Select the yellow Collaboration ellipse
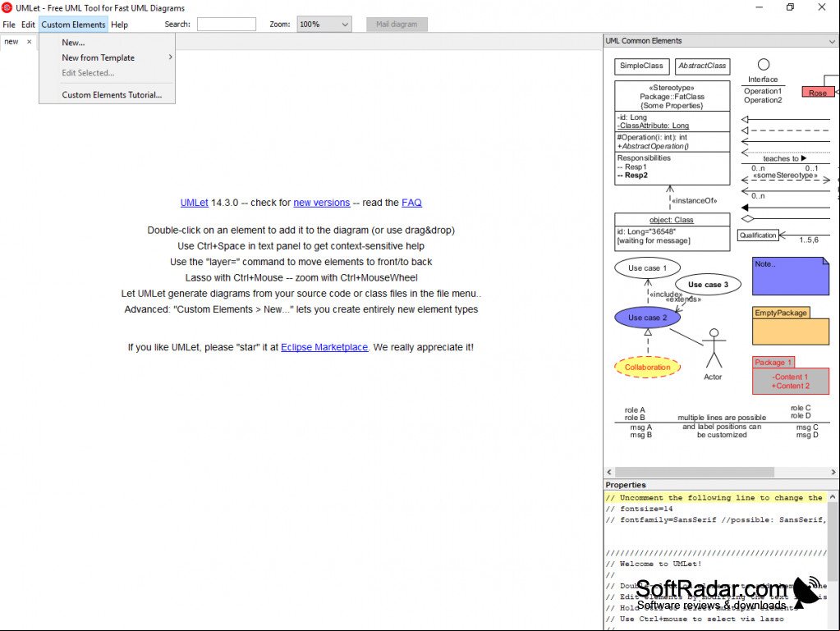This screenshot has height=631, width=840. [x=647, y=367]
